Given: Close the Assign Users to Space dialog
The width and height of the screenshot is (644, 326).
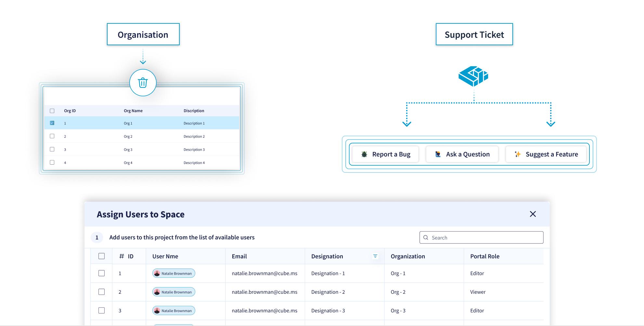Looking at the screenshot, I should 533,214.
